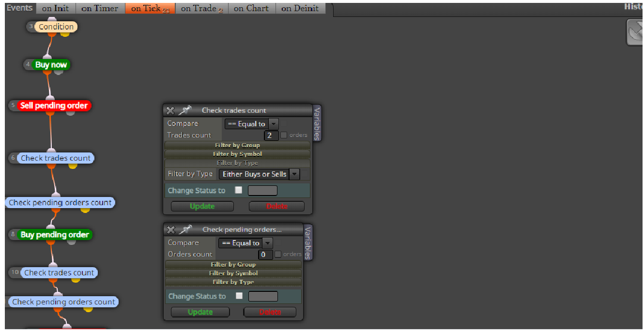The width and height of the screenshot is (644, 332).
Task: Click the Events label
Action: click(20, 8)
